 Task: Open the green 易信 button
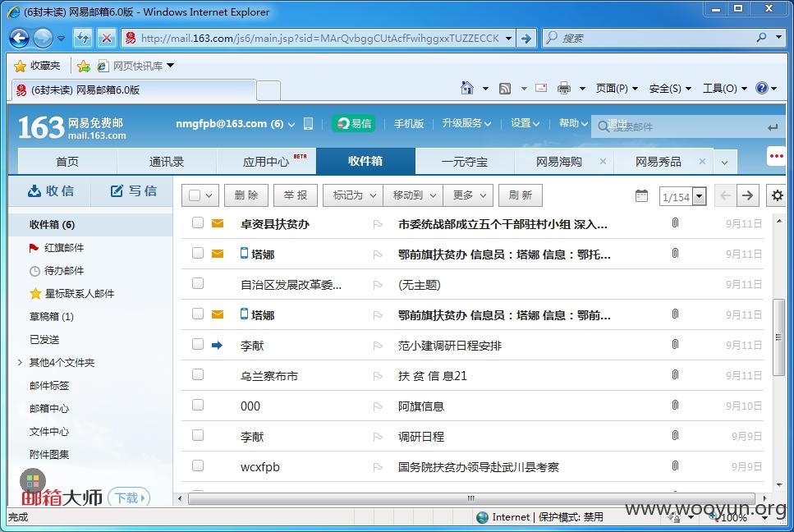(353, 123)
